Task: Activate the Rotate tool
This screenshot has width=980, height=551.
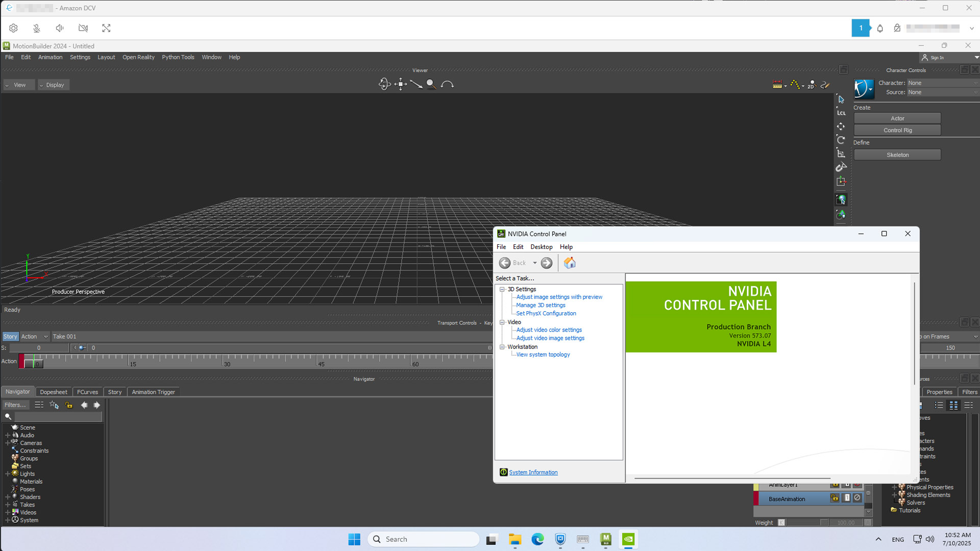Action: 841,139
